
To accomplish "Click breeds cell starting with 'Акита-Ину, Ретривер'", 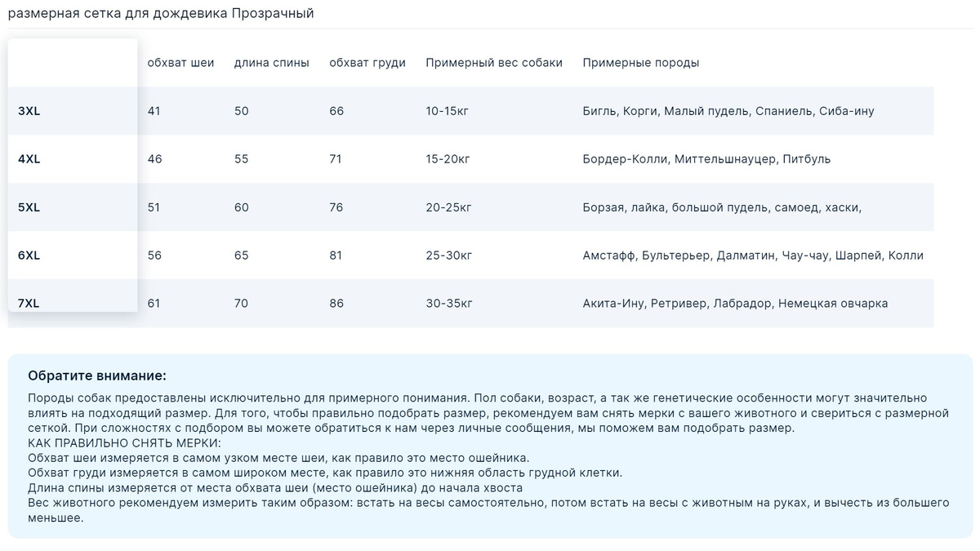I will [x=735, y=304].
